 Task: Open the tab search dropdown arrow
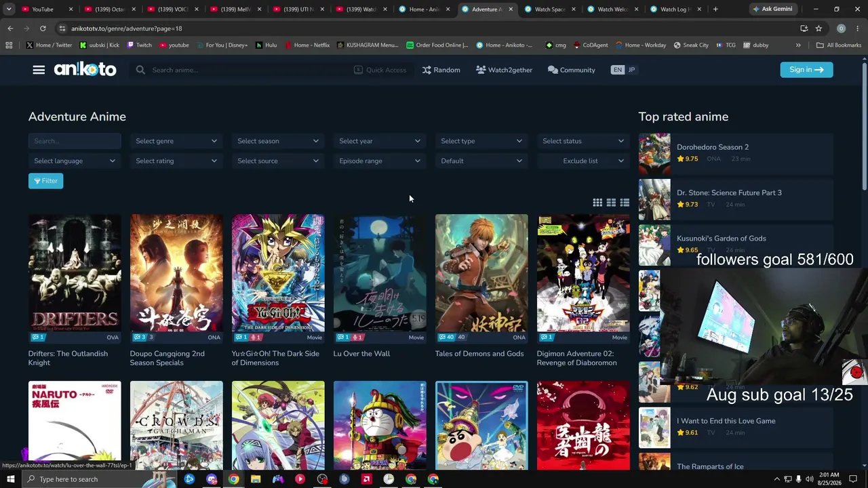[x=9, y=9]
